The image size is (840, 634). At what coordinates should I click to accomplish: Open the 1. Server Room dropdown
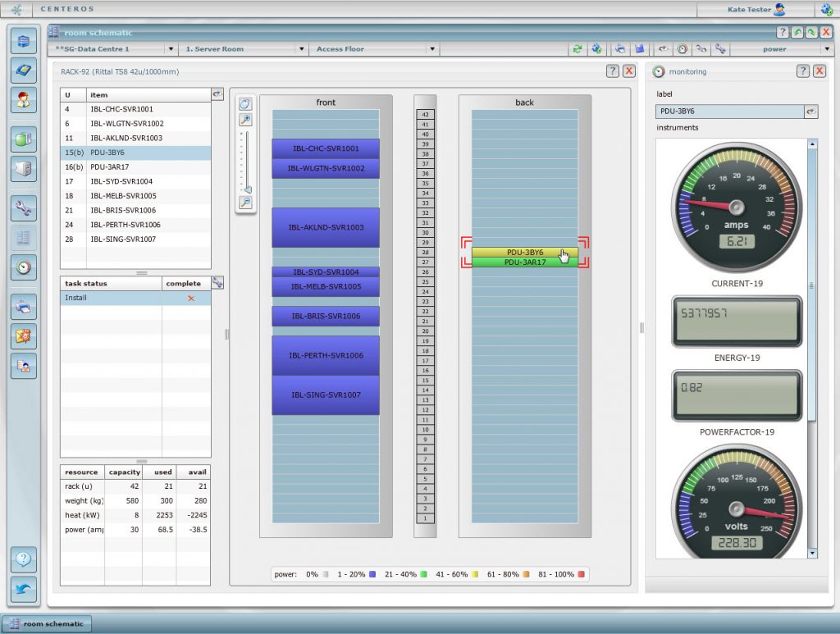point(301,48)
